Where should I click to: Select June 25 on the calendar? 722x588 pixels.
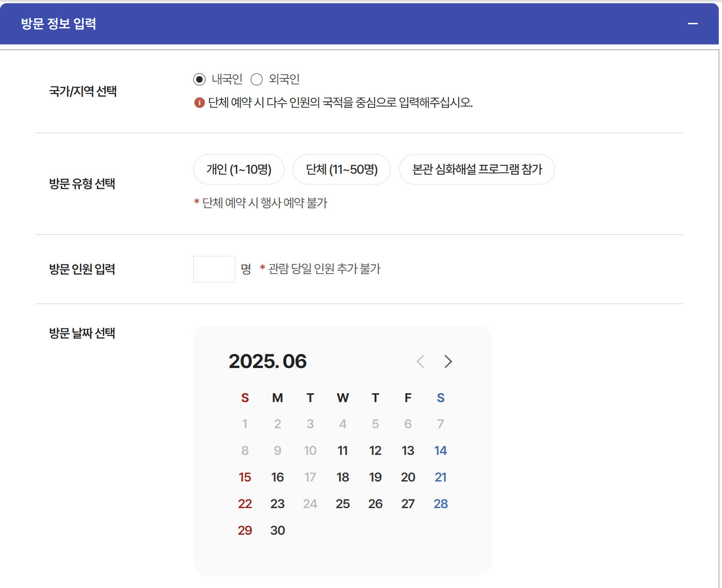(343, 503)
